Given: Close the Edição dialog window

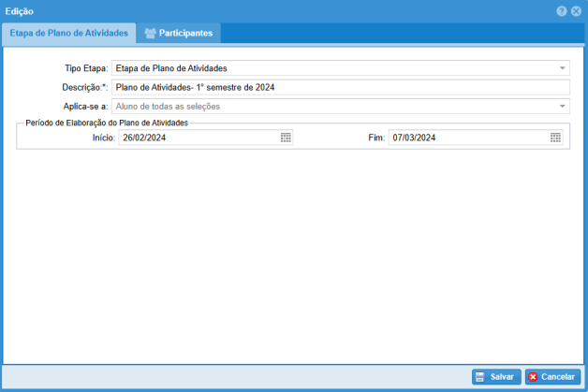Looking at the screenshot, I should [576, 11].
